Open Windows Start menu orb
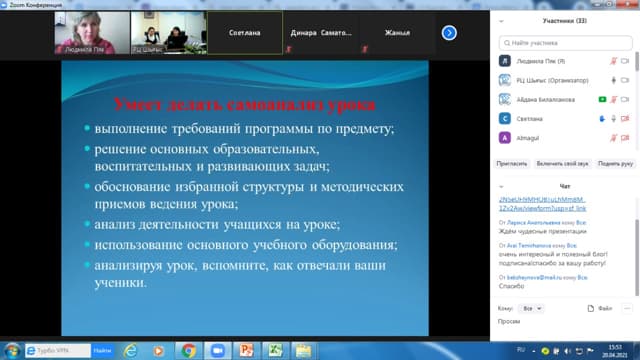This screenshot has height=360, width=640. (12, 351)
